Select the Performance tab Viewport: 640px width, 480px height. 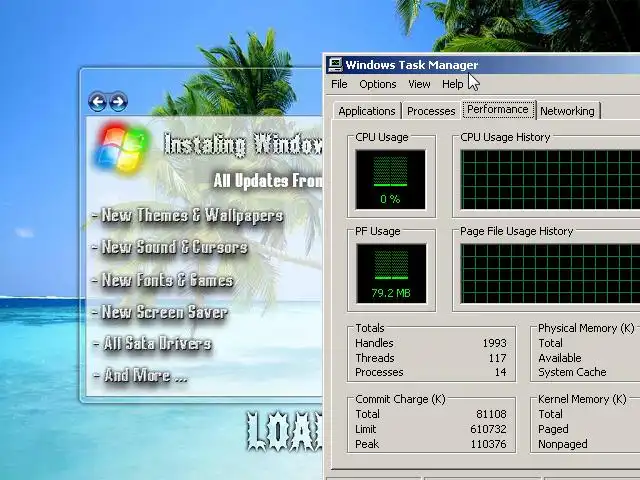(x=498, y=109)
